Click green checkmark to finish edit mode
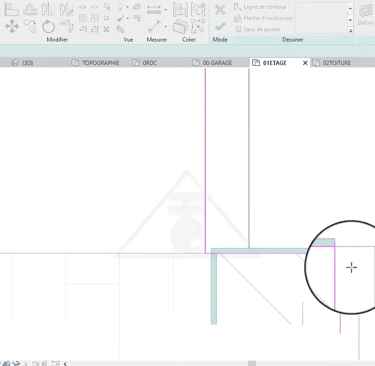 coord(220,27)
